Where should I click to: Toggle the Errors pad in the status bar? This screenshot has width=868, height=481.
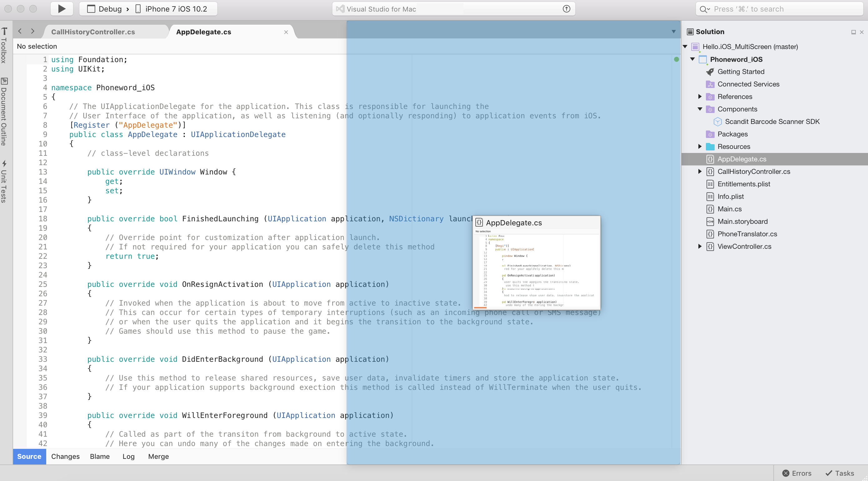tap(796, 473)
